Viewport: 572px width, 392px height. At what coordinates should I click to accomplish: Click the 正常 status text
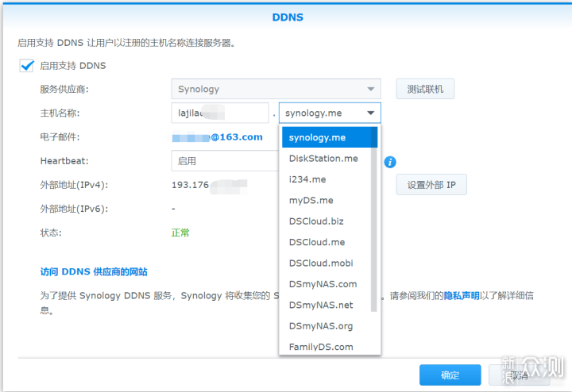[x=180, y=233]
